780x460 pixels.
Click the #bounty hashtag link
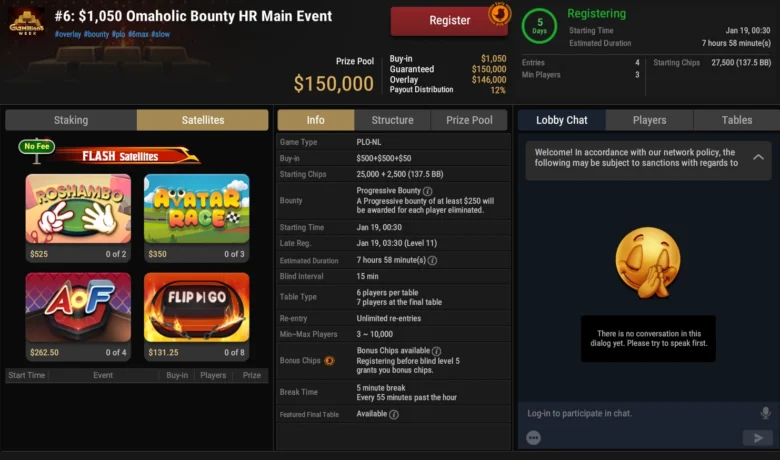click(96, 34)
